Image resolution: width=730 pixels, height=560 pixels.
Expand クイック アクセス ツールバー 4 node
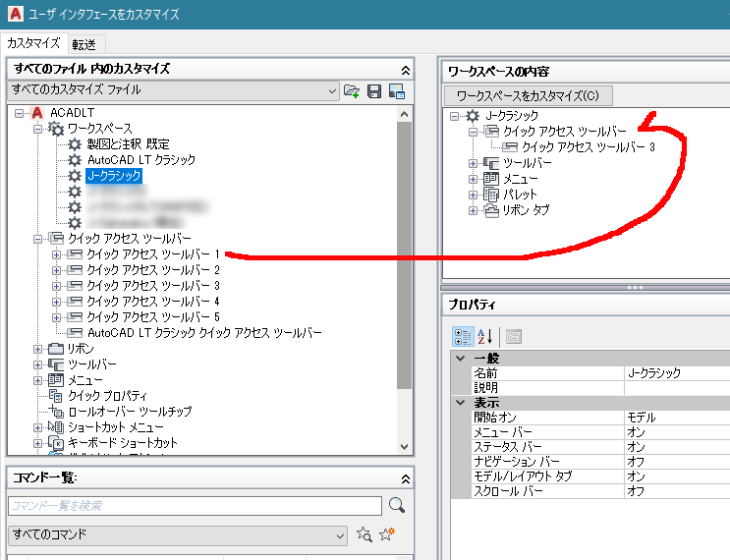tap(56, 302)
